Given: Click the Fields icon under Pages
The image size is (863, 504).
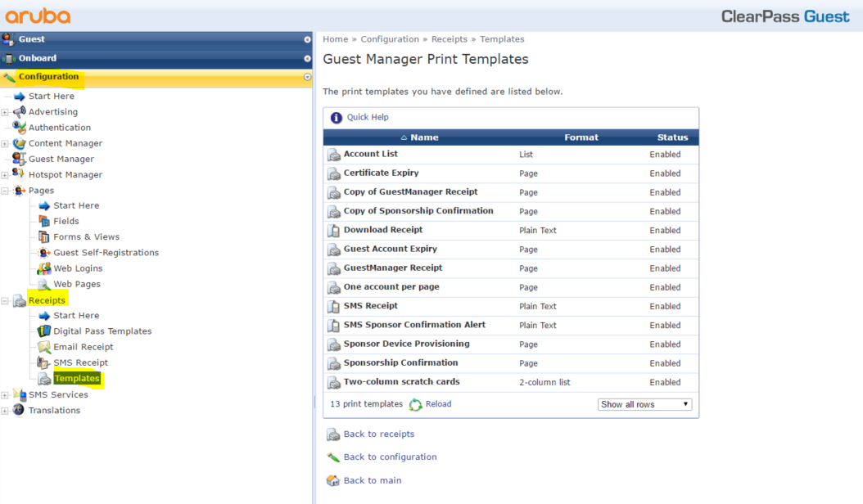Looking at the screenshot, I should [44, 221].
